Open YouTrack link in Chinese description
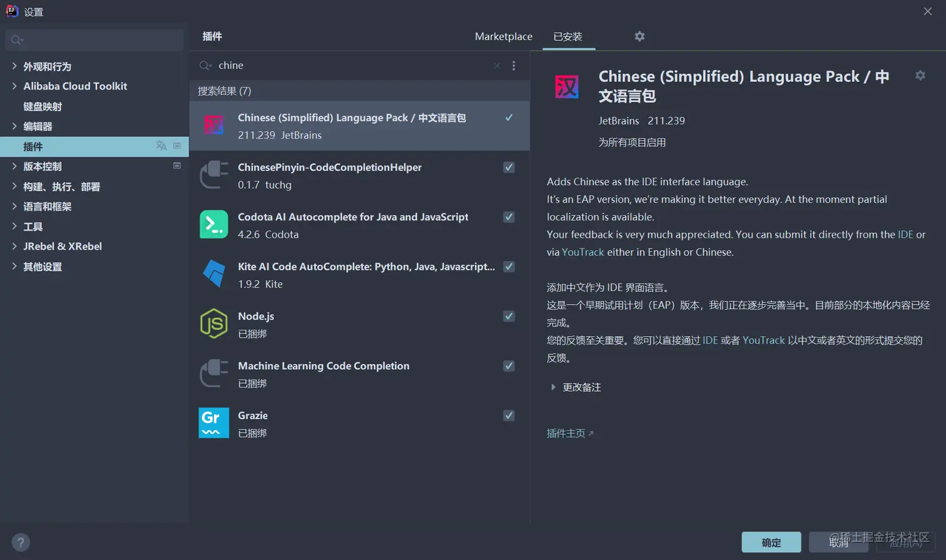 click(763, 340)
